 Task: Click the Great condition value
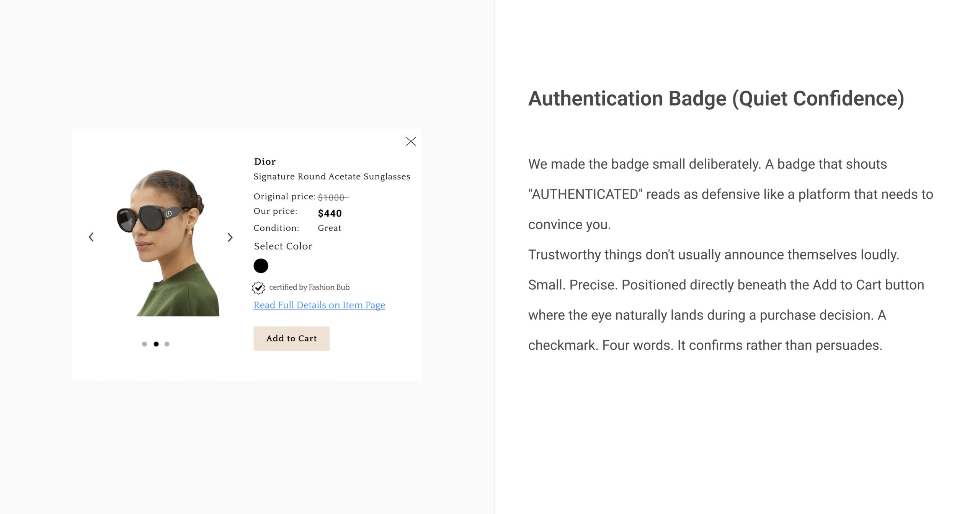click(x=329, y=228)
